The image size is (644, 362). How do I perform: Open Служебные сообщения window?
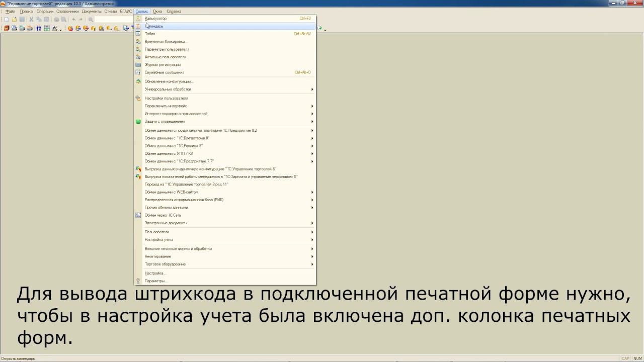pos(225,72)
